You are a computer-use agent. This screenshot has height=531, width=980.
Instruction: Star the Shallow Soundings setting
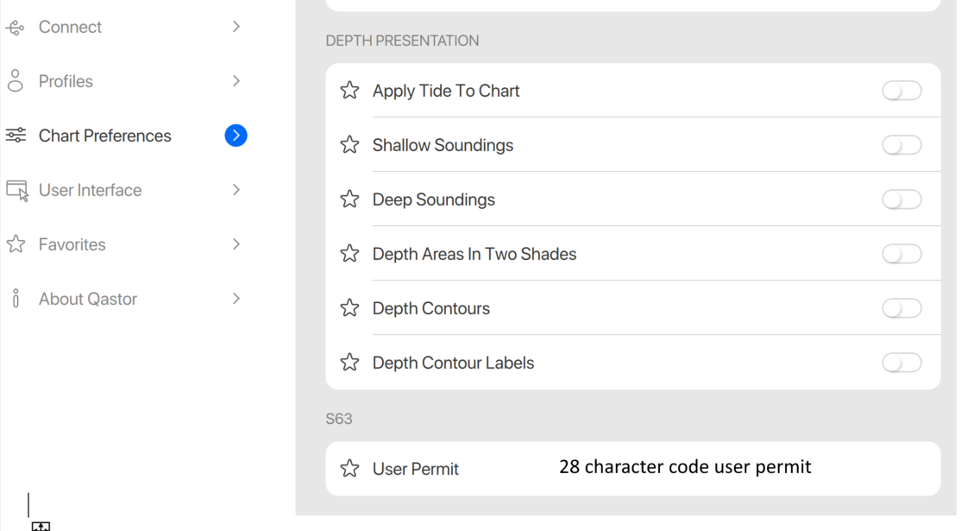[x=349, y=145]
